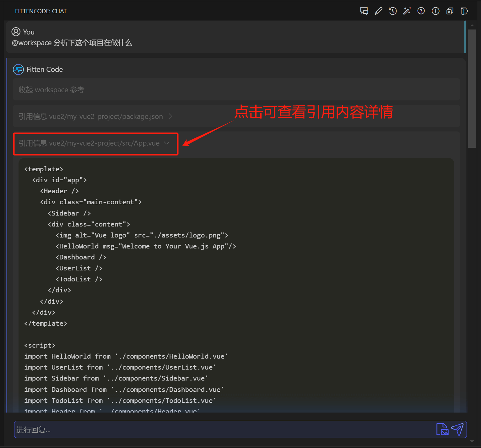Open chat history clock icon
The width and height of the screenshot is (481, 448).
point(392,11)
